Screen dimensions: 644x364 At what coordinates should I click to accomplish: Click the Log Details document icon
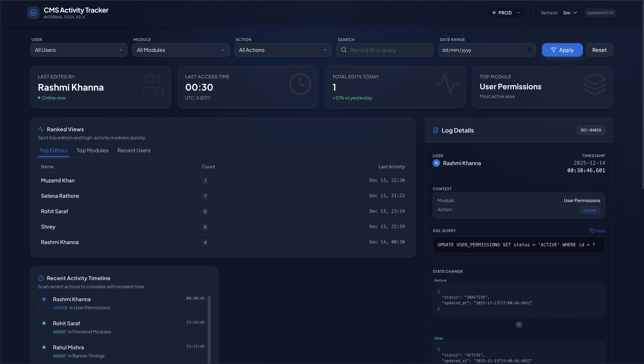435,130
